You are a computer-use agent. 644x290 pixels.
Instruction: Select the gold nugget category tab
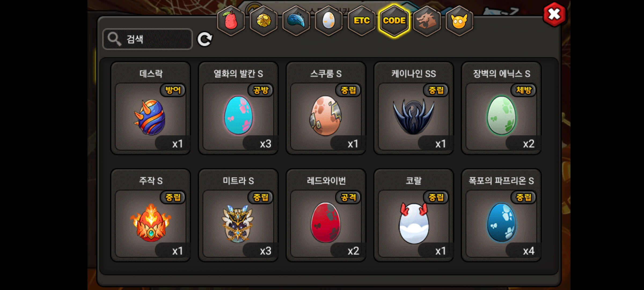click(x=264, y=20)
